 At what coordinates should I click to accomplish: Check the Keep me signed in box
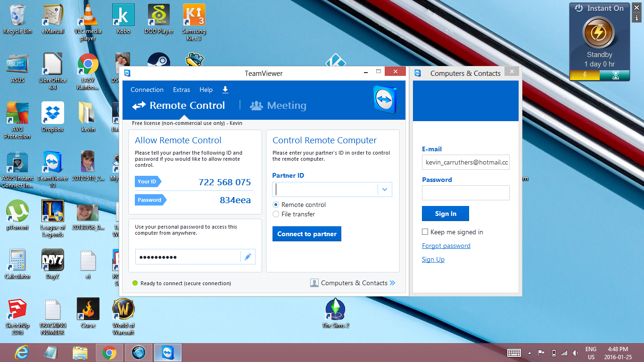point(425,232)
